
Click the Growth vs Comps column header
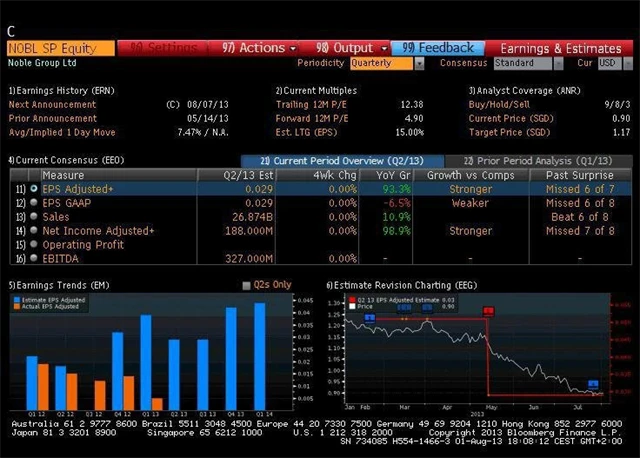pyautogui.click(x=471, y=175)
